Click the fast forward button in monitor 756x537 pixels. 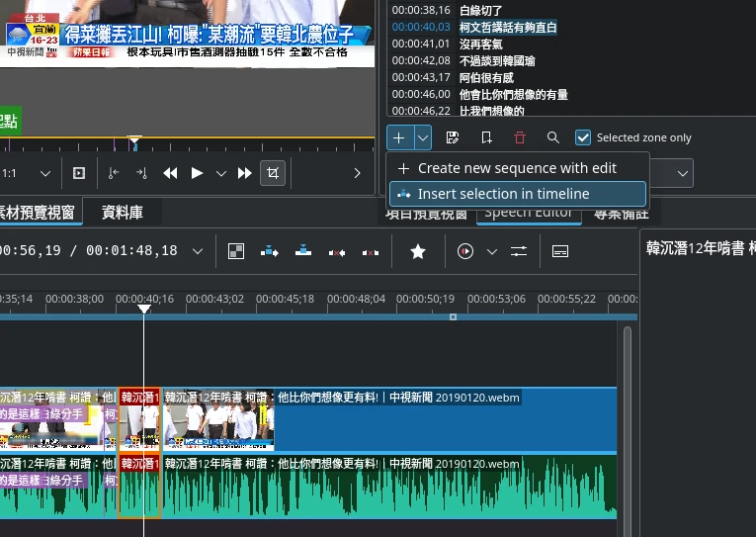click(x=245, y=173)
